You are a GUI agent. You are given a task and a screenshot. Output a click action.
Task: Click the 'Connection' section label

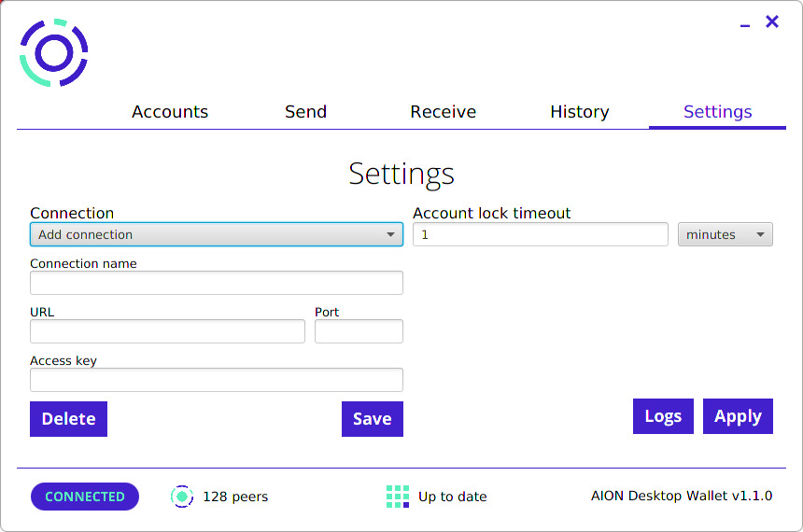72,213
